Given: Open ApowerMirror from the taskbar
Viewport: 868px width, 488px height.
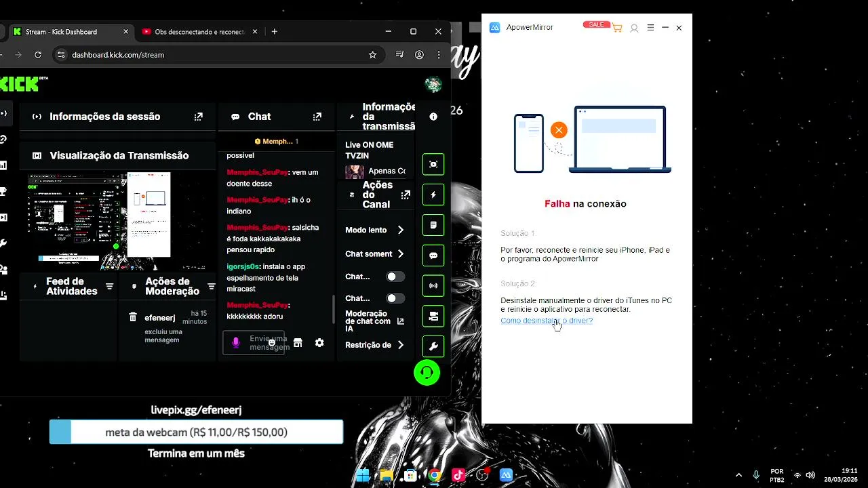Looking at the screenshot, I should (x=506, y=475).
